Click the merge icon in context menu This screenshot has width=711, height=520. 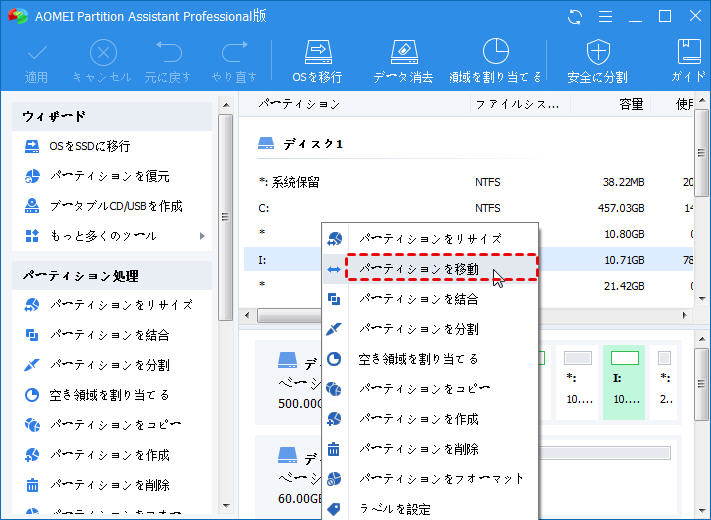point(334,299)
